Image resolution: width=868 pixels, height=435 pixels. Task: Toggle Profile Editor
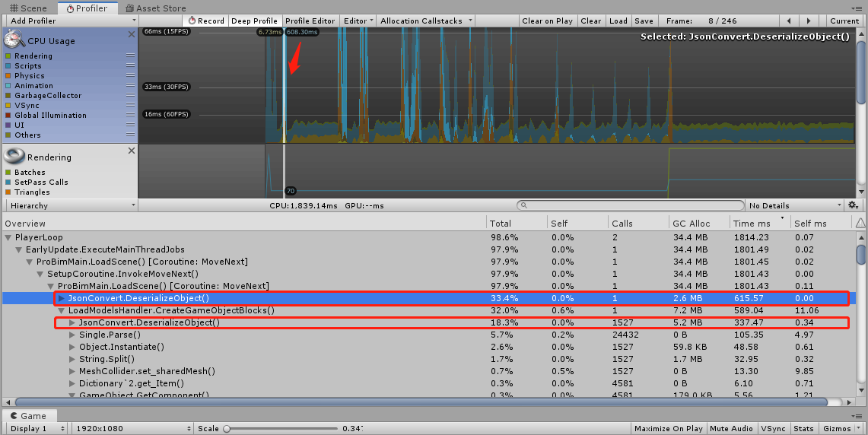310,21
